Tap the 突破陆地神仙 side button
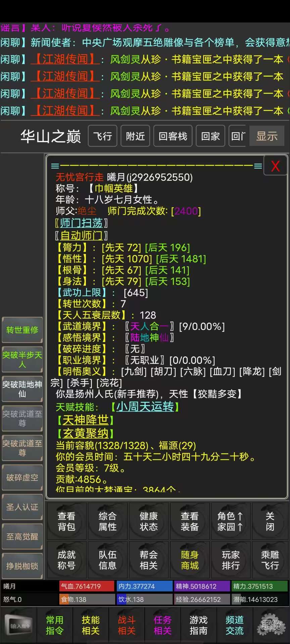 pos(22,389)
